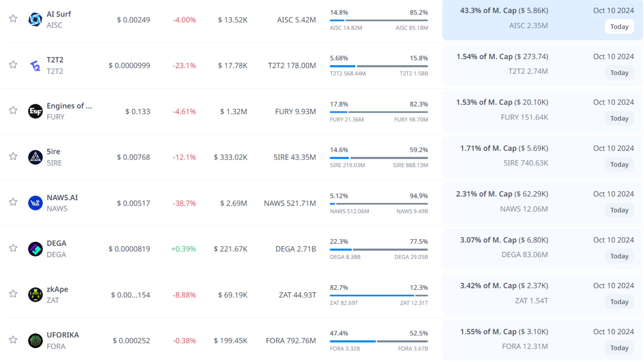Click the UFORIKA supply progress bar
This screenshot has height=362, width=644.
(379, 341)
